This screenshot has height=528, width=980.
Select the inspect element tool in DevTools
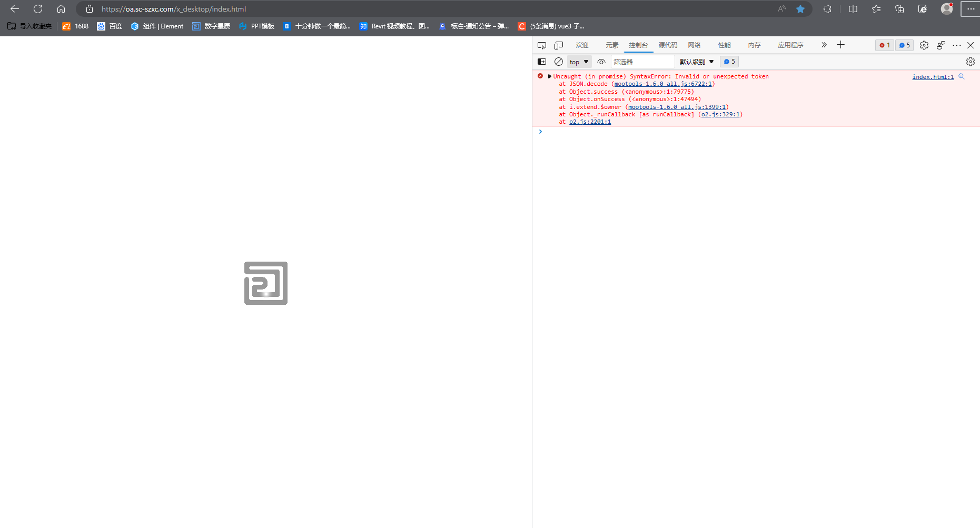point(542,45)
